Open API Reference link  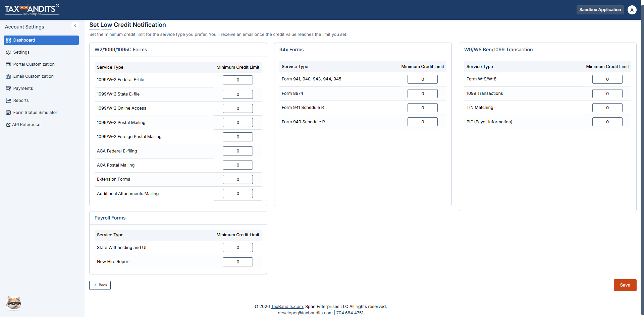(x=26, y=125)
